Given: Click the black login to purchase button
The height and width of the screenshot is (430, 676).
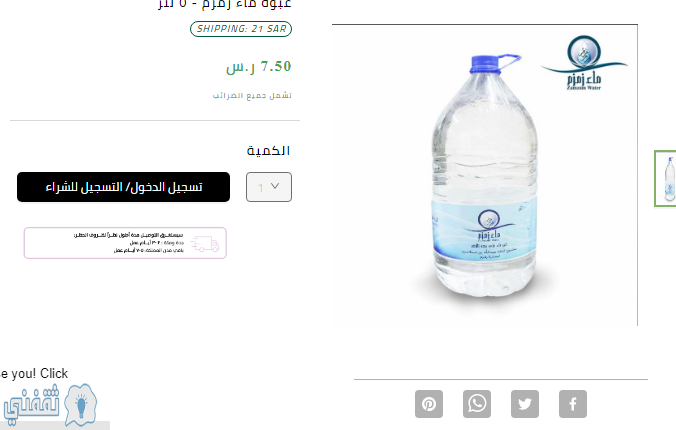Looking at the screenshot, I should [123, 187].
